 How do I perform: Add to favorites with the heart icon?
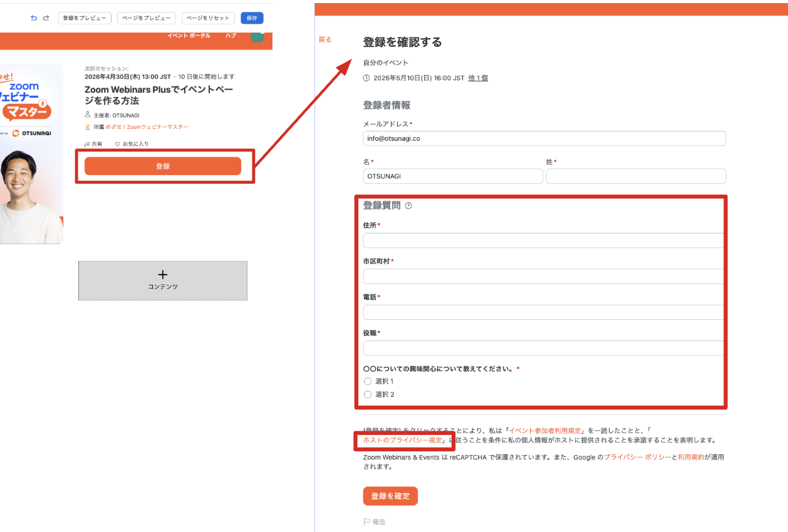coord(118,144)
